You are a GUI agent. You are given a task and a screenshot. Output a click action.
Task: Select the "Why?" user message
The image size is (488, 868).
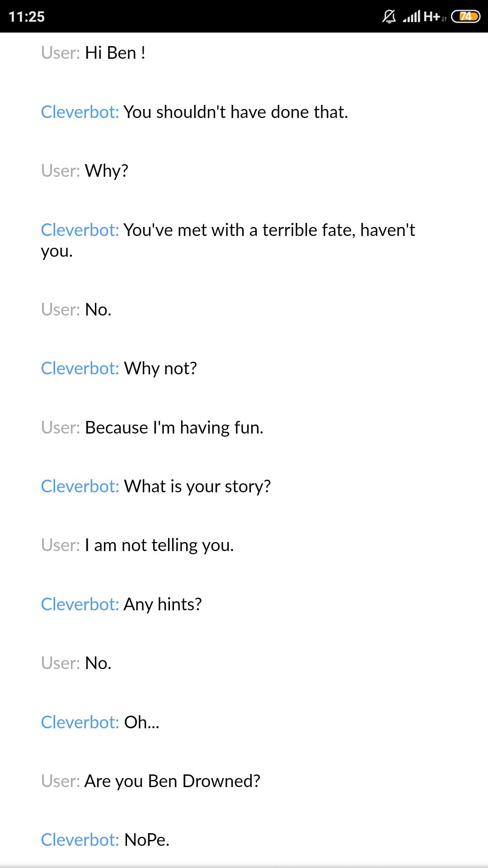107,171
